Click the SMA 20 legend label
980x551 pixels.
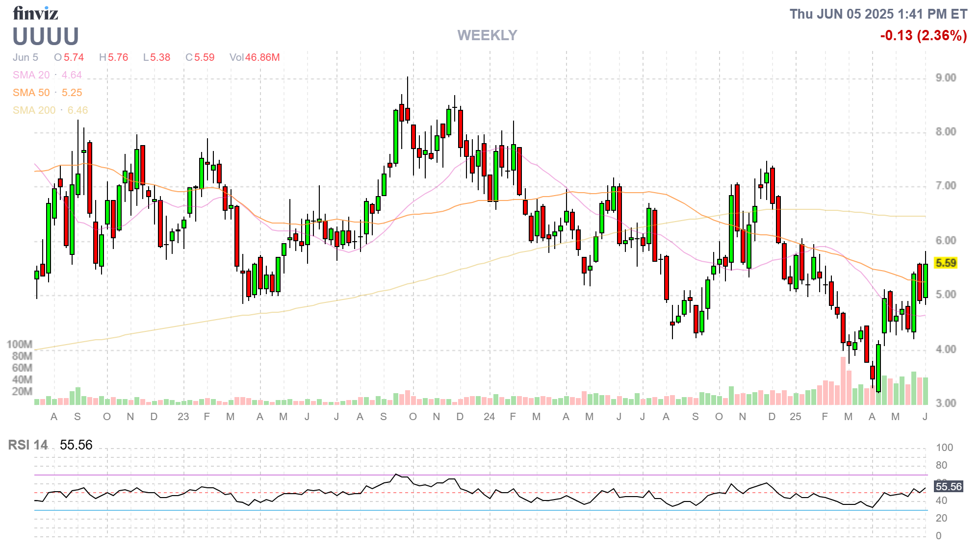click(31, 75)
